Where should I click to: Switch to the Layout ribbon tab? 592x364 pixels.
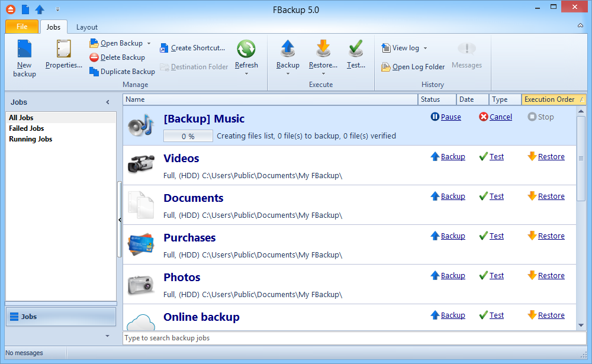(x=87, y=27)
